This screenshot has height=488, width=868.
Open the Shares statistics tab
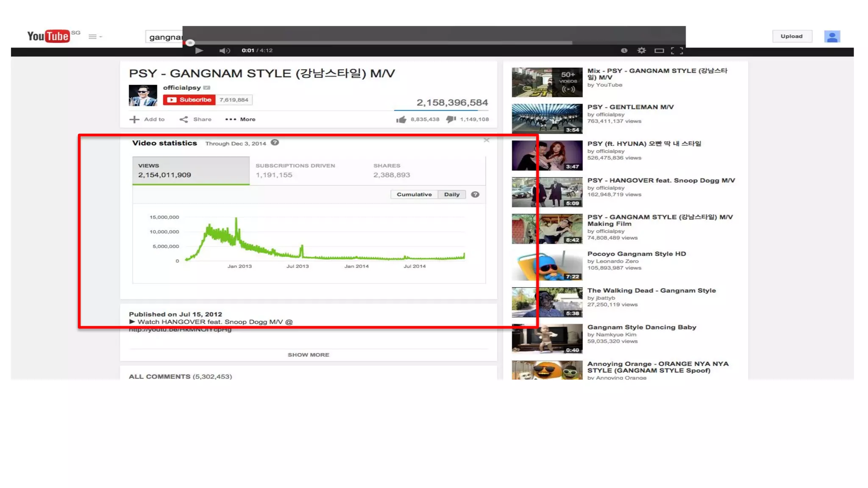[391, 170]
